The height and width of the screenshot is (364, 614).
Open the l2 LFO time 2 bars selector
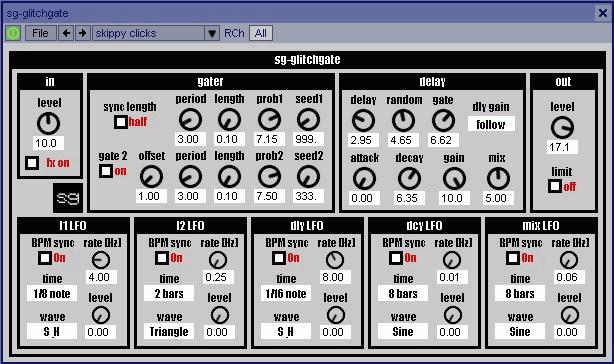(169, 293)
